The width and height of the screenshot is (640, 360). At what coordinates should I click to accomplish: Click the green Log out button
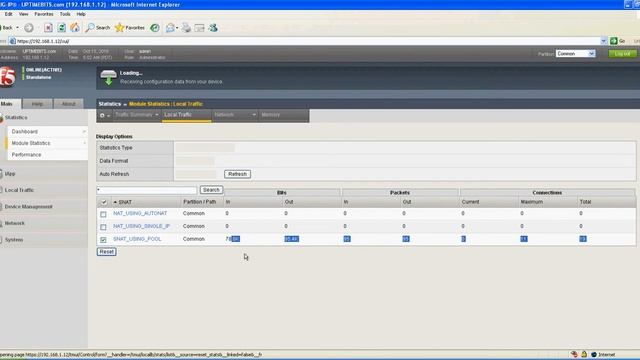pos(622,53)
